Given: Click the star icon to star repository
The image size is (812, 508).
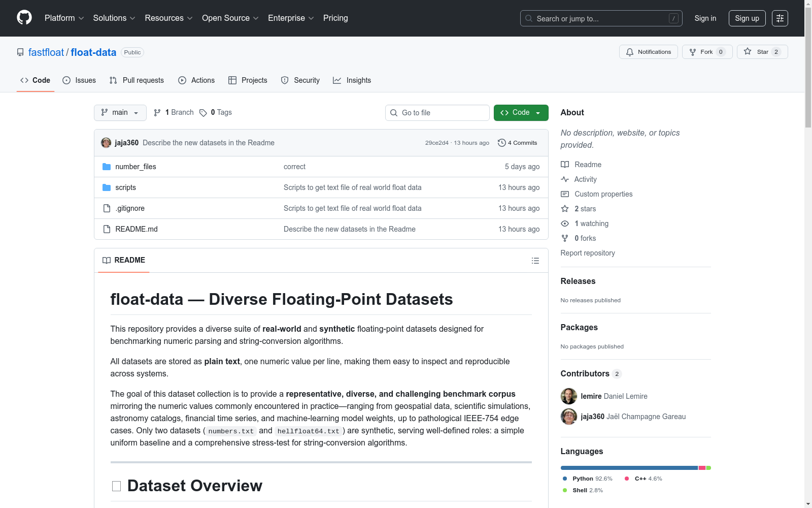Looking at the screenshot, I should (748, 52).
